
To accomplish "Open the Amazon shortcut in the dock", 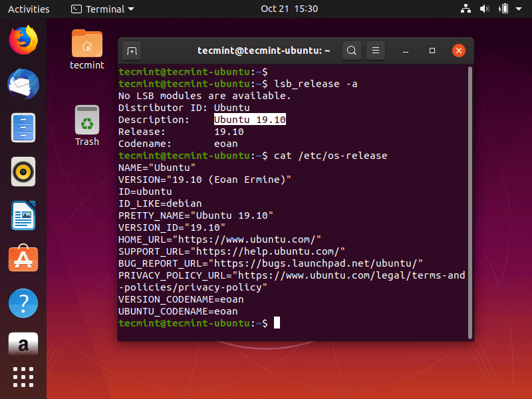I will coord(23,344).
